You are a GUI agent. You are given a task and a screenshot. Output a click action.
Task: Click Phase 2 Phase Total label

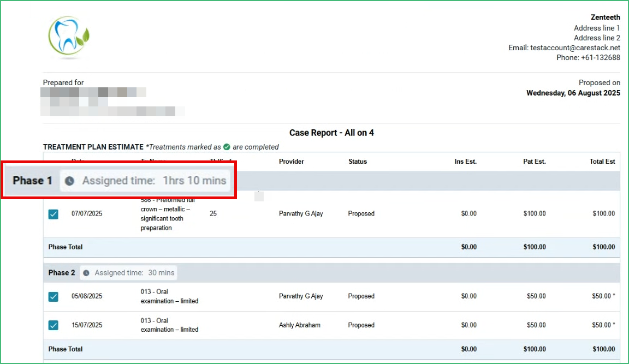click(x=66, y=349)
